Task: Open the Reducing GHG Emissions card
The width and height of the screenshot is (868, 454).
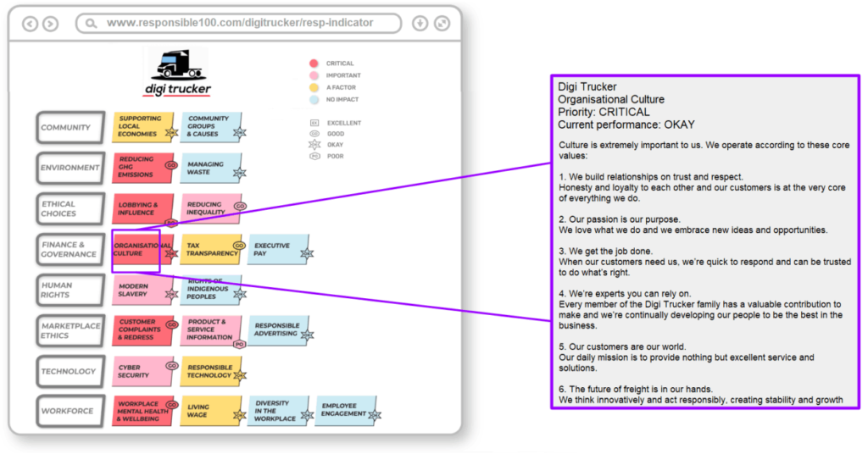Action: pyautogui.click(x=142, y=168)
